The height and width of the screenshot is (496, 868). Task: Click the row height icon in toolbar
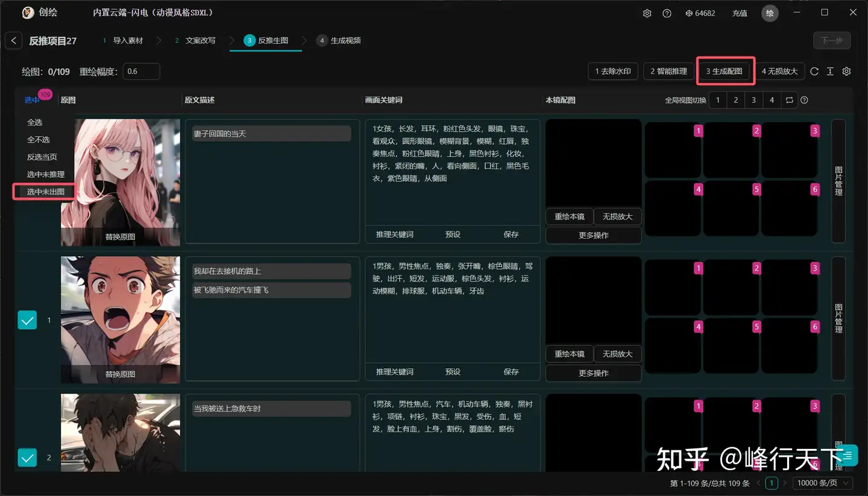coord(830,71)
